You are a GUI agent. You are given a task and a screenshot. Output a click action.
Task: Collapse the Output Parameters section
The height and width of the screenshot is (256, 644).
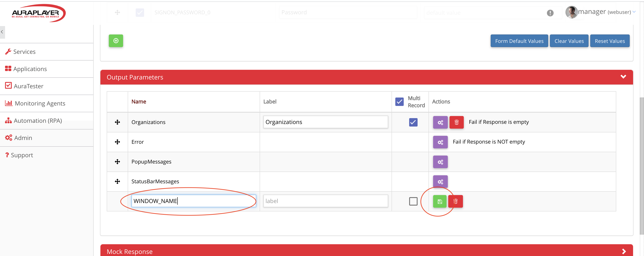[623, 77]
